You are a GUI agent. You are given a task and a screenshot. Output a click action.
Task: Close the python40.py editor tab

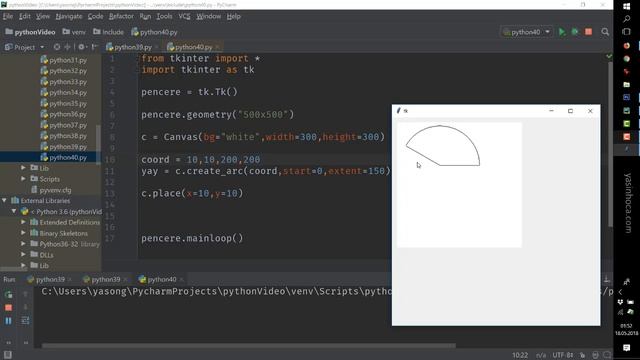coord(218,47)
